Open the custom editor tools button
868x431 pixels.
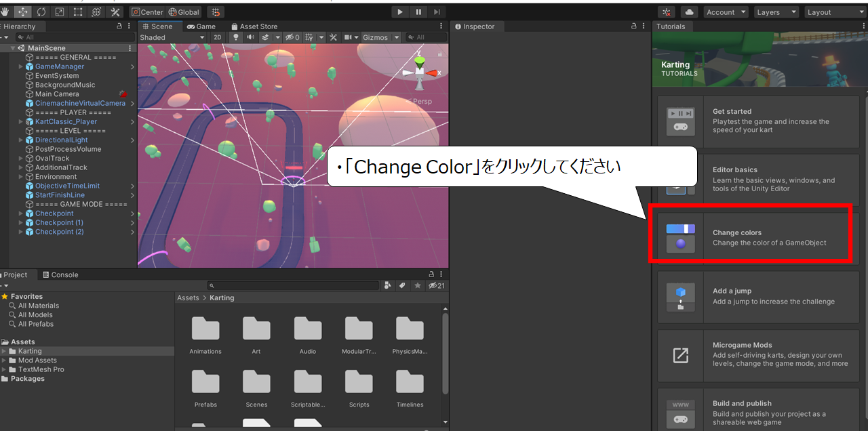pyautogui.click(x=115, y=12)
